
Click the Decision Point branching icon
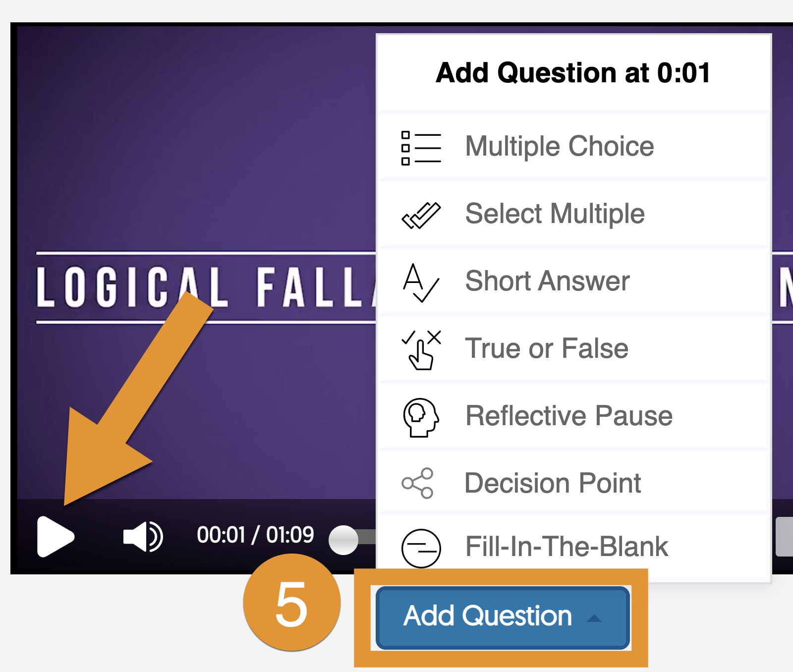[x=418, y=483]
